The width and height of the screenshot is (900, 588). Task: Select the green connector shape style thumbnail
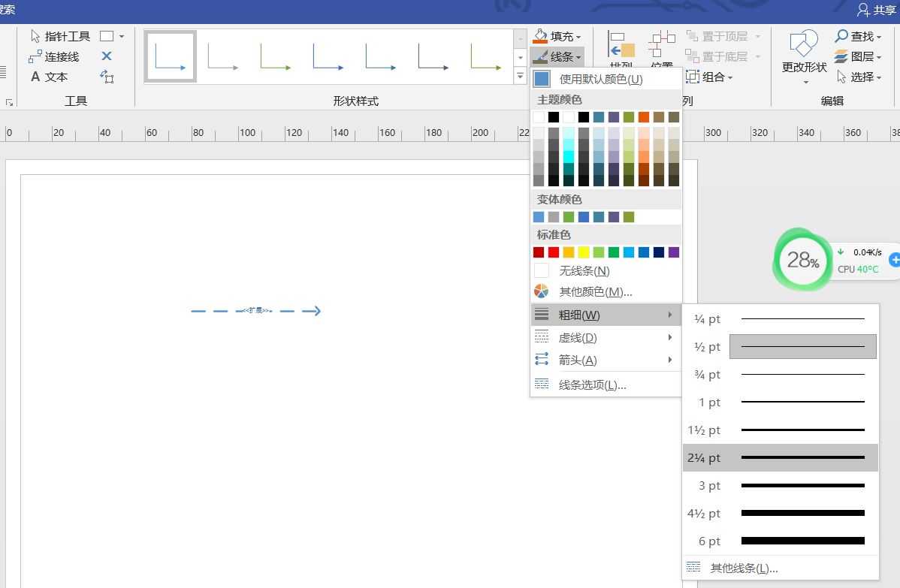276,56
